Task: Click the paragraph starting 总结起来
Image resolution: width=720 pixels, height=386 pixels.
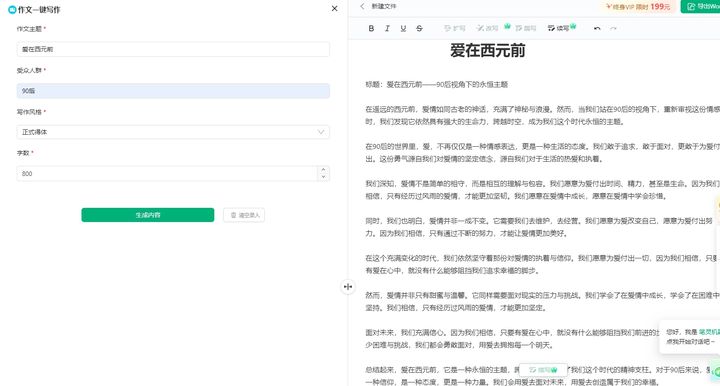Action: pos(539,376)
